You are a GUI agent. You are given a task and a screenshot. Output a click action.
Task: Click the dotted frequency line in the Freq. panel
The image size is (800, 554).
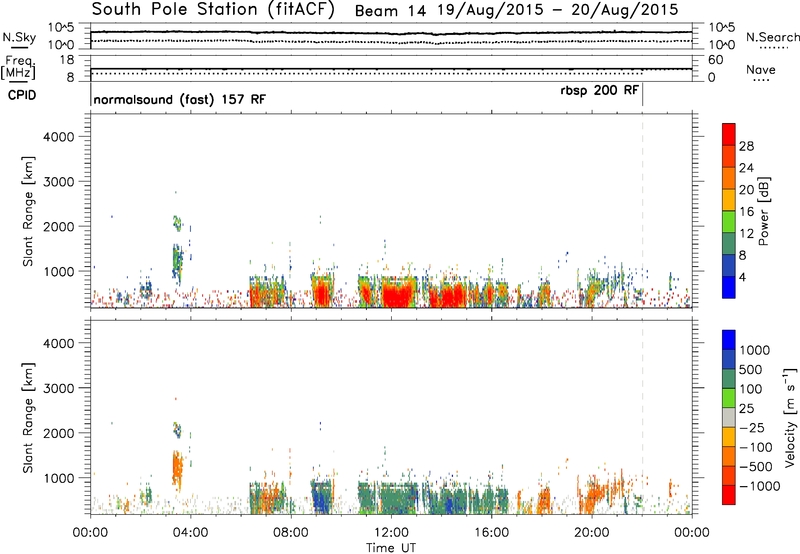click(x=366, y=74)
